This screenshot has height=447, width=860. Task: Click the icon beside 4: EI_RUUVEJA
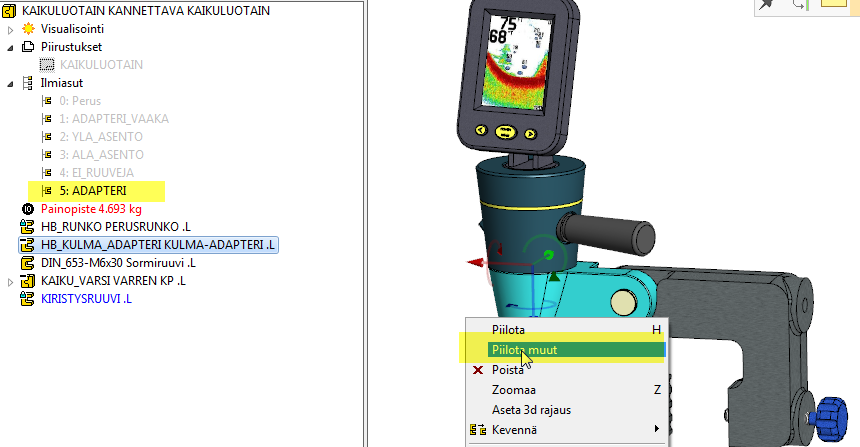pyautogui.click(x=47, y=173)
